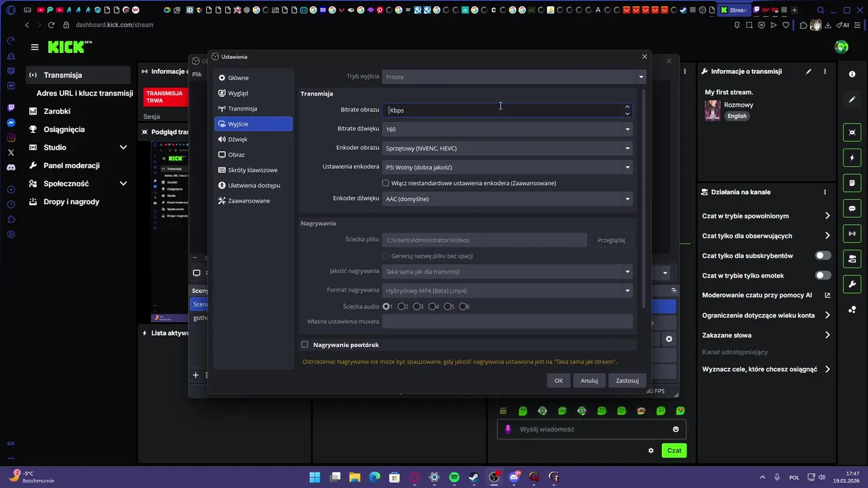Toggle subscribers-only chat switch

click(x=823, y=256)
